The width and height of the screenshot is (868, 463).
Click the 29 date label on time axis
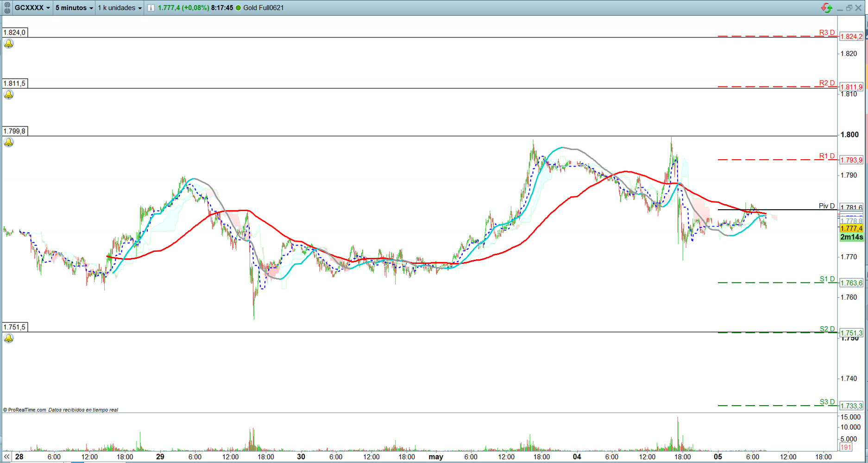point(160,457)
